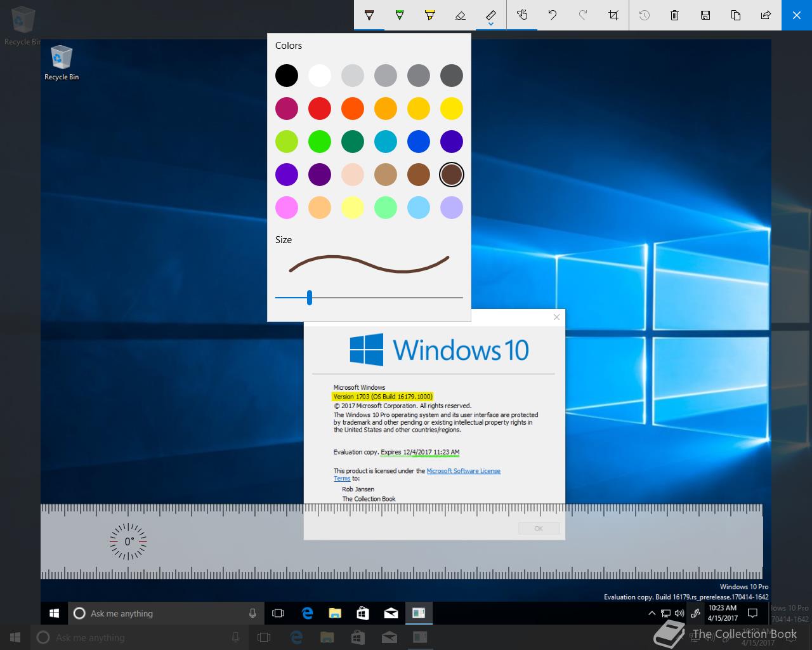
Task: Pick the bright green color swatch
Action: pyautogui.click(x=320, y=142)
